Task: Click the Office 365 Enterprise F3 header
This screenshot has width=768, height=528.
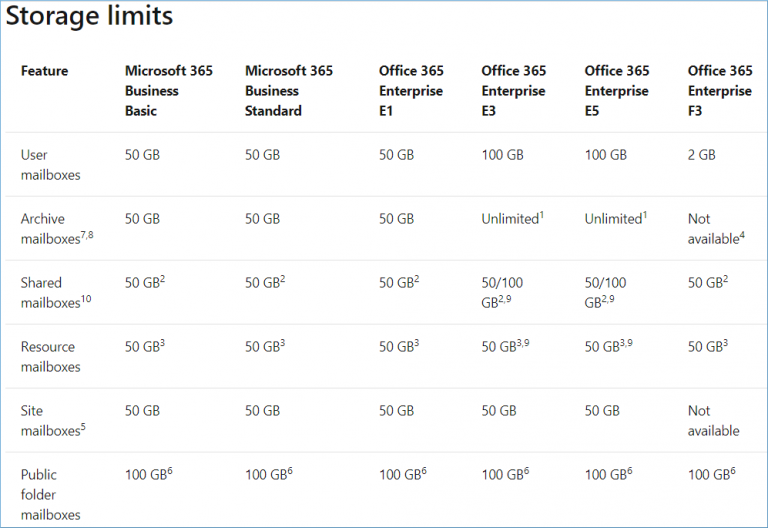Action: (x=720, y=91)
